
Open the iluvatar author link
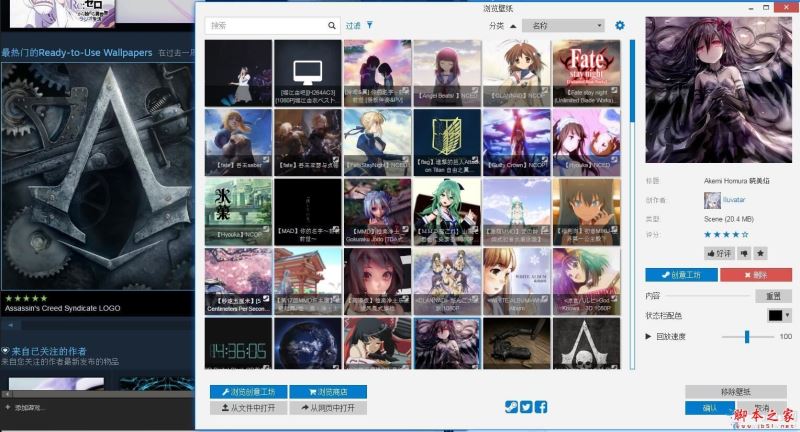pyautogui.click(x=734, y=200)
